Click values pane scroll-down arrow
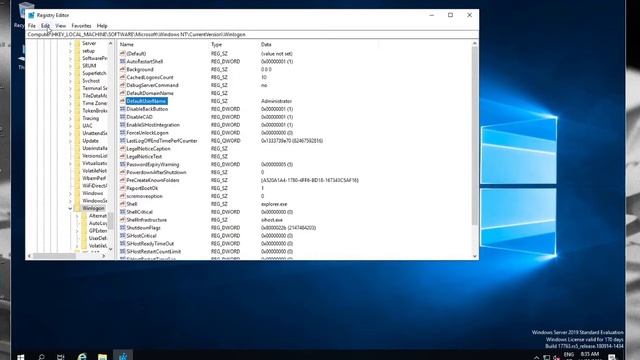 (x=474, y=256)
